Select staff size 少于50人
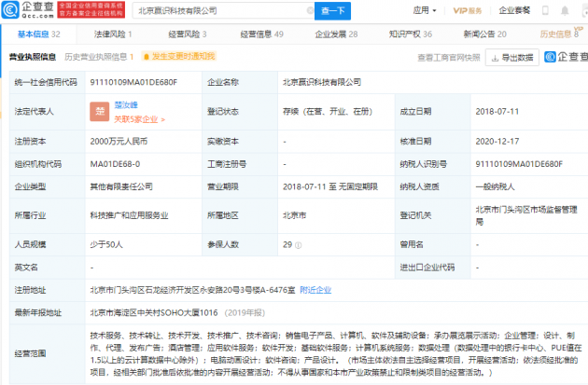This screenshot has width=588, height=385. click(106, 244)
